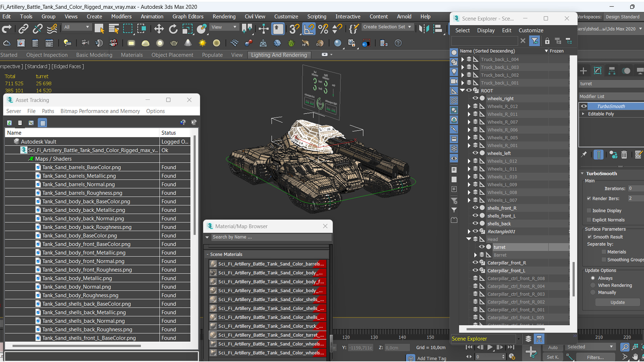The height and width of the screenshot is (362, 644).
Task: Collapse the TurboSmooth rollout
Action: 583,174
